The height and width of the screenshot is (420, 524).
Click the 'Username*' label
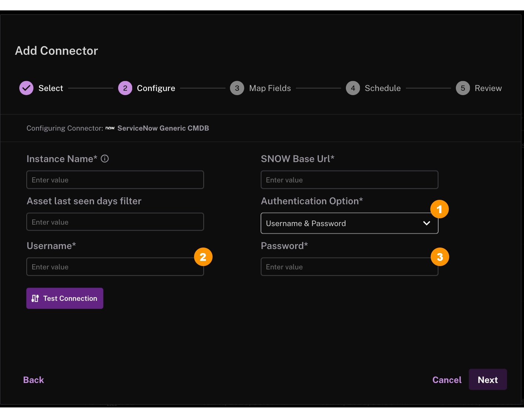coord(51,246)
